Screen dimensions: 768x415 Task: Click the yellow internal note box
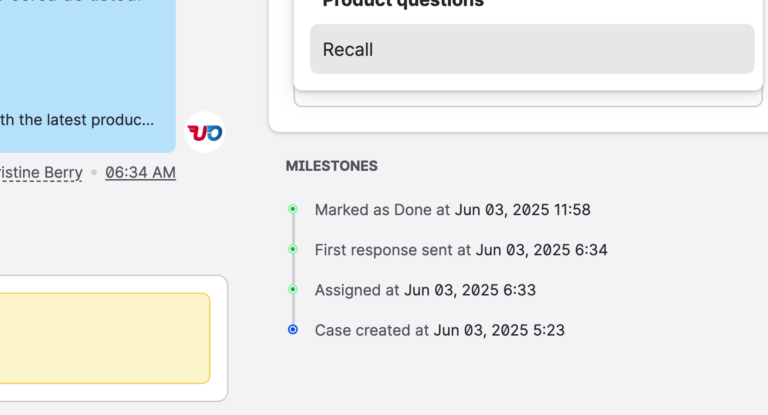(105, 338)
